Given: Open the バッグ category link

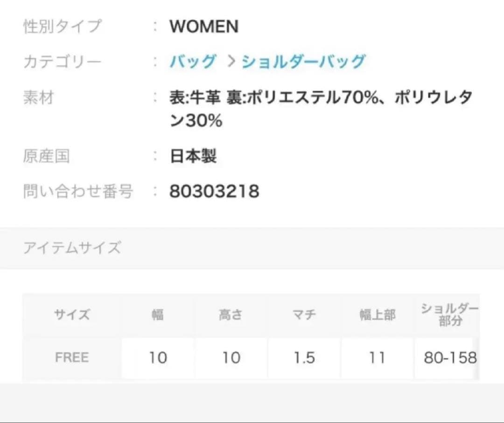Looking at the screenshot, I should point(193,62).
